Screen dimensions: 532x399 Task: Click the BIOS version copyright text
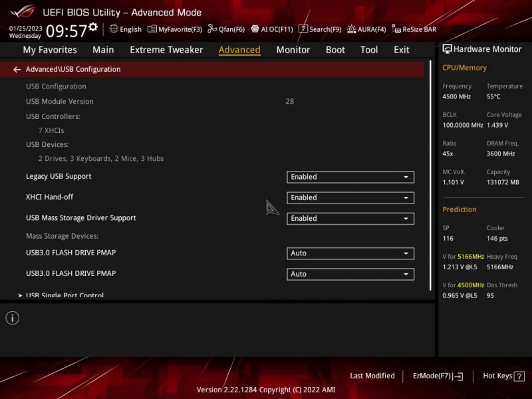coord(266,390)
